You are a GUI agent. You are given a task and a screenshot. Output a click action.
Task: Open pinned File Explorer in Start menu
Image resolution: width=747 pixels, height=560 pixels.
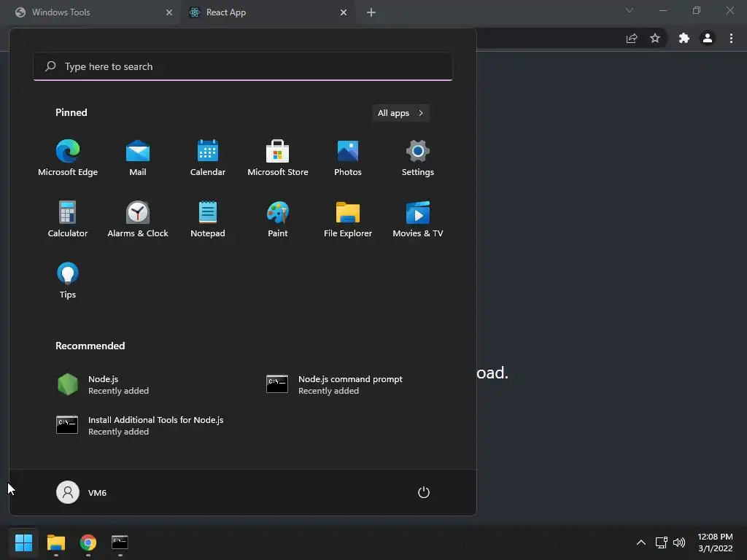tap(348, 219)
